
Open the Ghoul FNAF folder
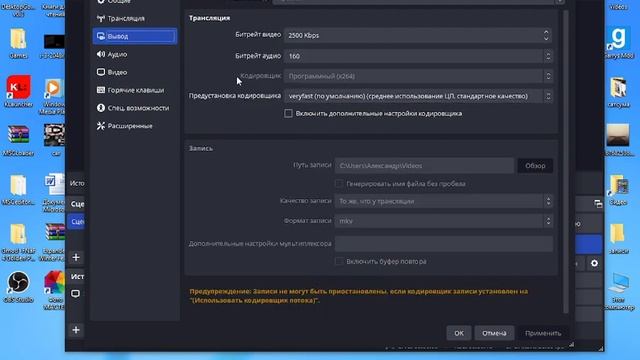pos(18,242)
